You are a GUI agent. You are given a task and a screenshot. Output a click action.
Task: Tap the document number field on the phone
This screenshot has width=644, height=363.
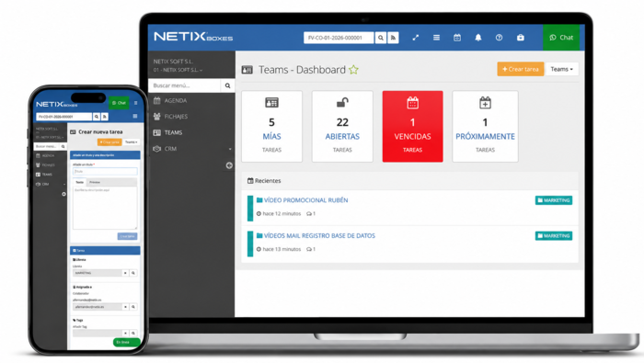point(64,117)
